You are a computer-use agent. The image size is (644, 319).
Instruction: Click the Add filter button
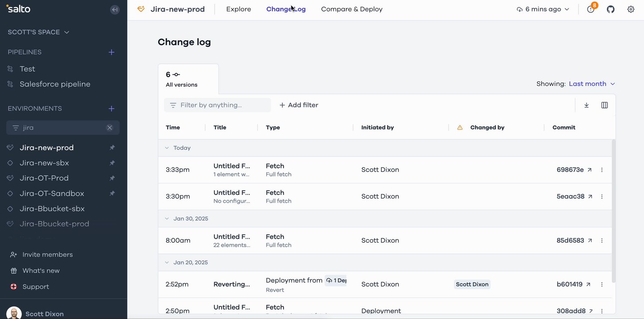299,105
